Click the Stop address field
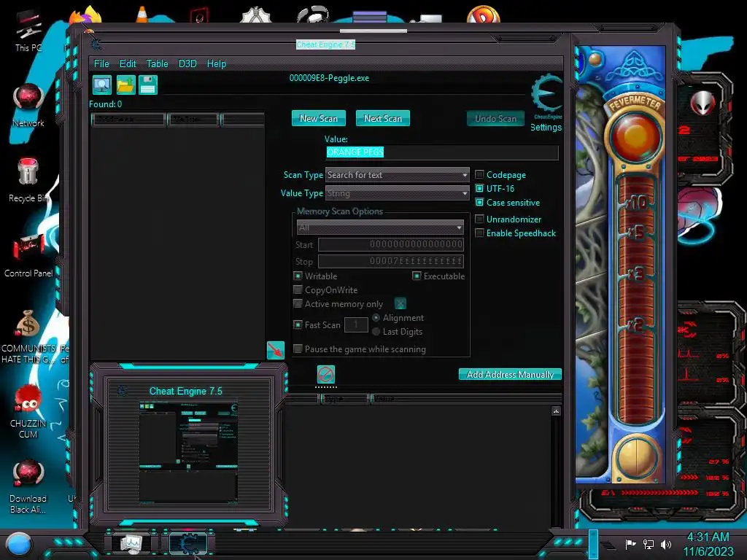The height and width of the screenshot is (560, 747). click(391, 261)
